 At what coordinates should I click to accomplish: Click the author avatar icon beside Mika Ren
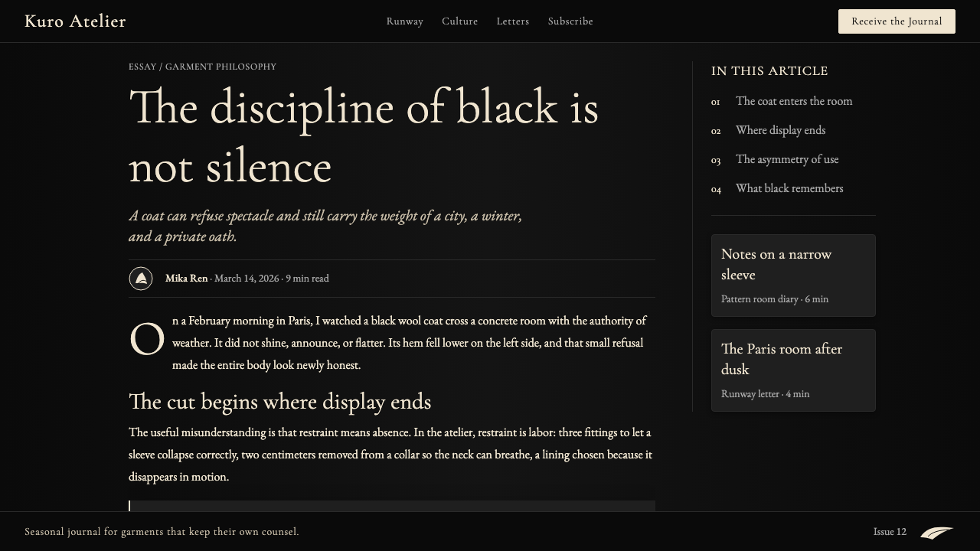coord(141,279)
